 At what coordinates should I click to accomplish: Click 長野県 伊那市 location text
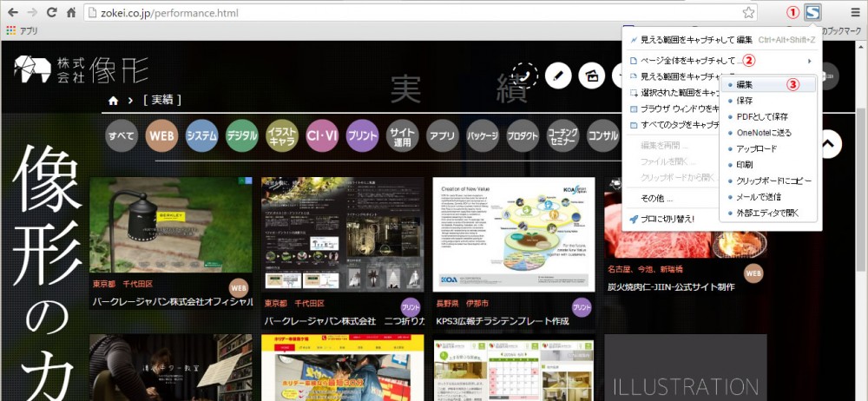[463, 304]
